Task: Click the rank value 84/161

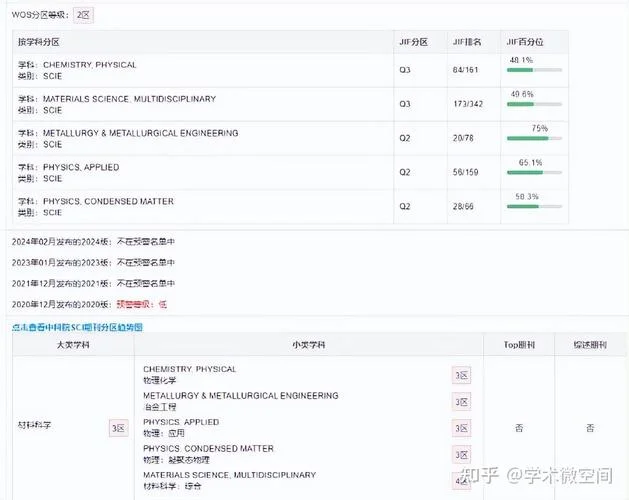Action: [x=465, y=70]
